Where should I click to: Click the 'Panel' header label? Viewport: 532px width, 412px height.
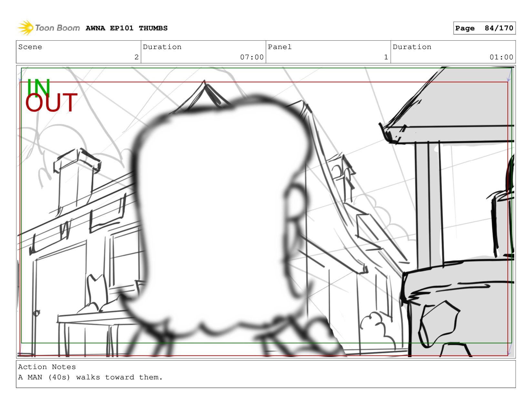[x=280, y=47]
